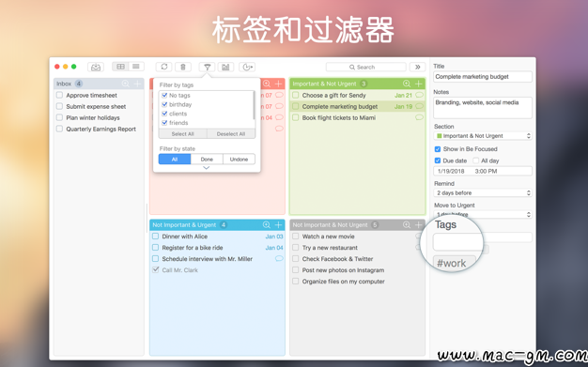Click the Jan 21 due date

(403, 95)
